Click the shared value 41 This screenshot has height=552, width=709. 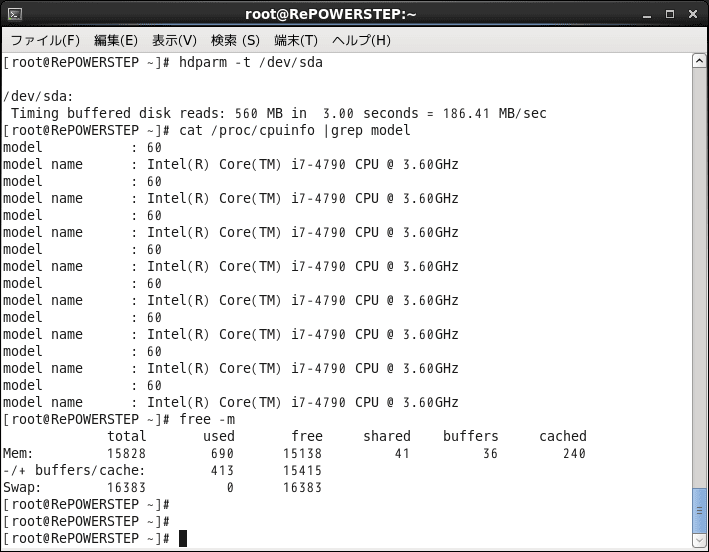[x=402, y=453]
